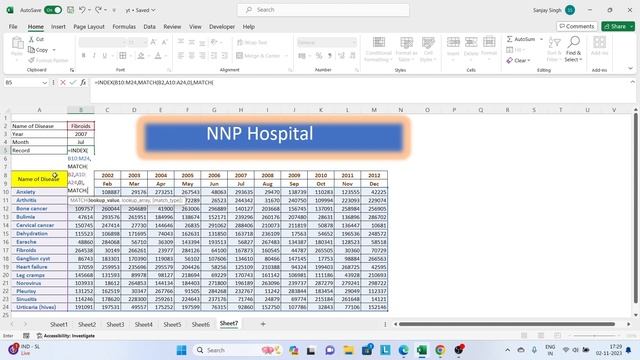Click Merge & Center
The width and height of the screenshot is (640, 360).
(259, 56)
